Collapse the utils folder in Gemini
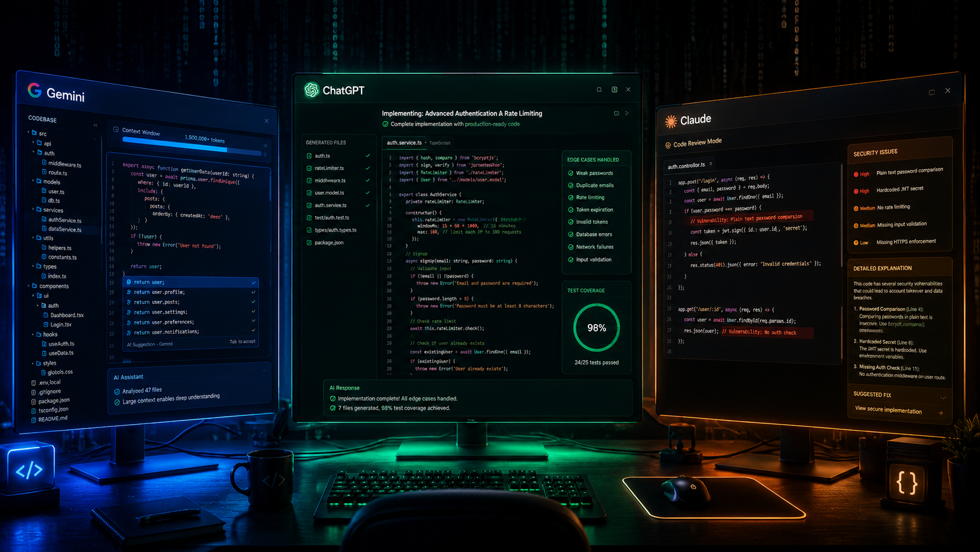This screenshot has width=980, height=552. tap(33, 238)
